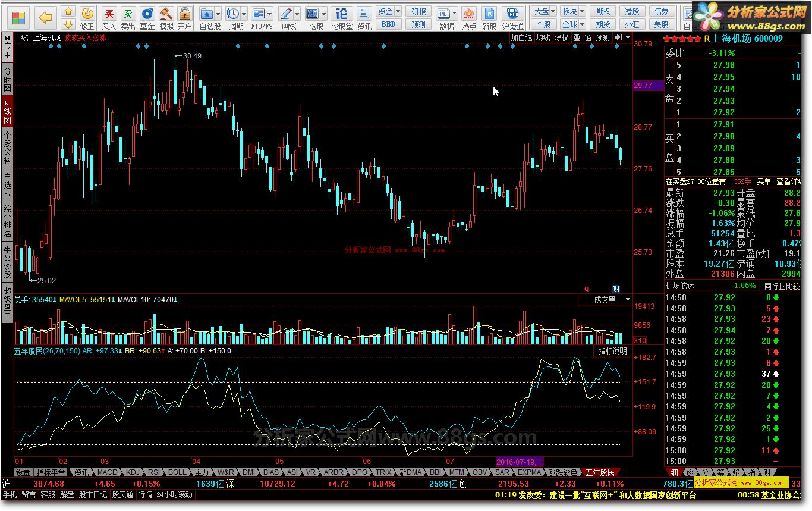Screen dimensions: 812x511
Task: Click the F10/F9 info icon
Action: tap(259, 13)
